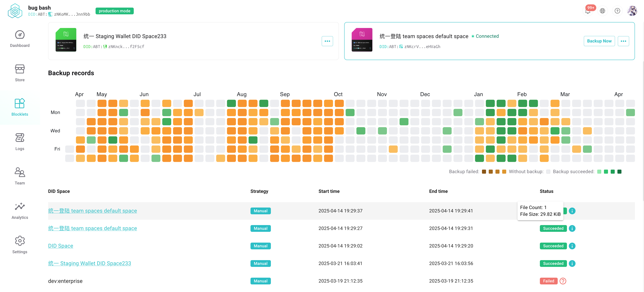
Task: Click the language globe icon
Action: (x=602, y=11)
